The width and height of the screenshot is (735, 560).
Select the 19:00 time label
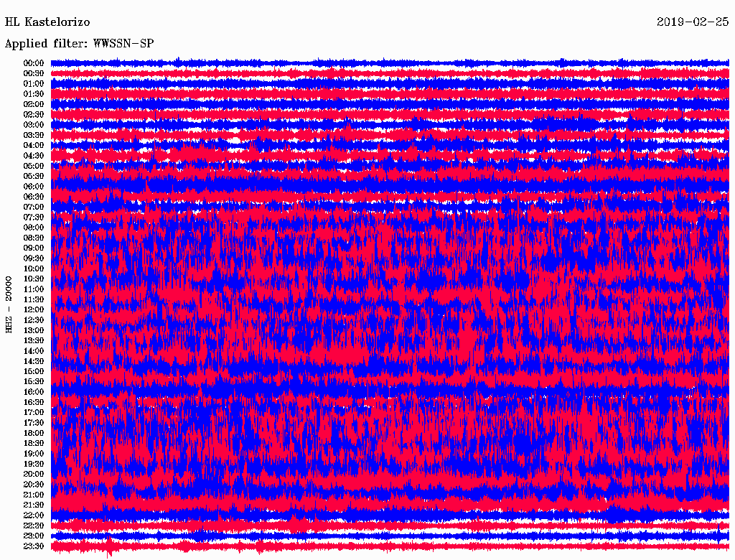[34, 454]
